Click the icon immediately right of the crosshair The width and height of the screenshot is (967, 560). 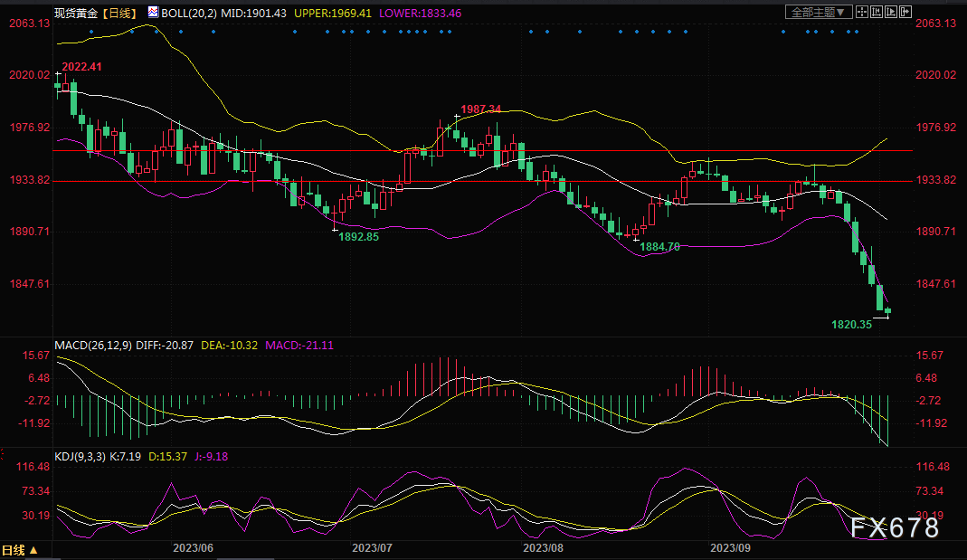(x=878, y=12)
